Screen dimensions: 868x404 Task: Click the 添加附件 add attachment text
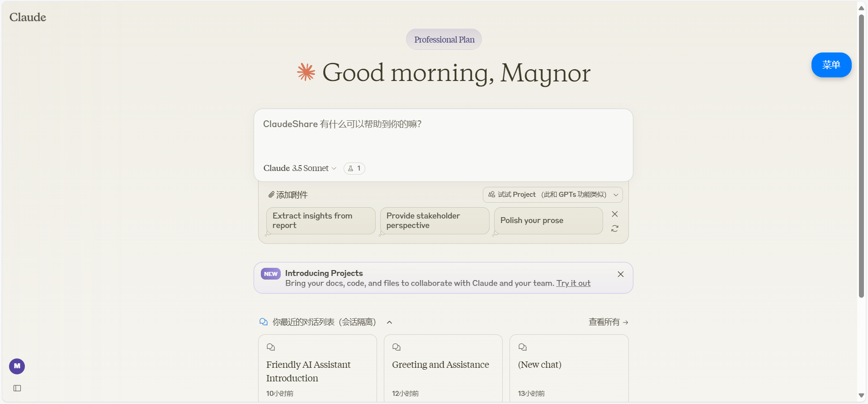(292, 195)
